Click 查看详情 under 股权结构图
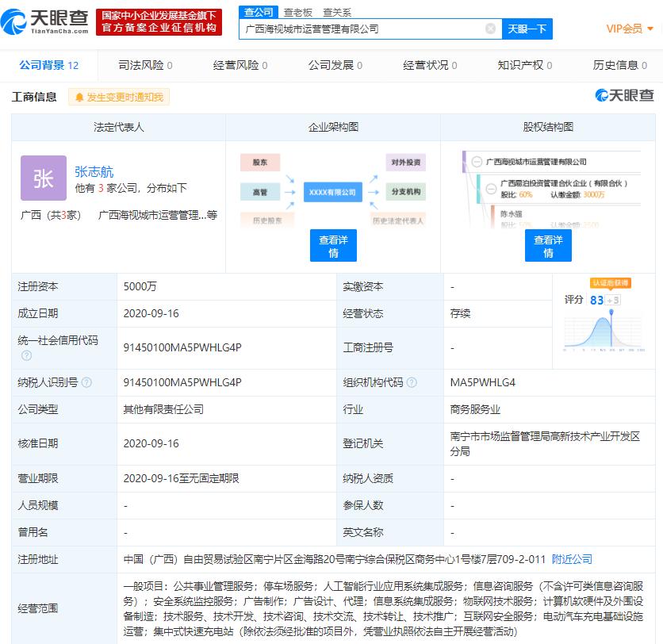 (x=548, y=246)
